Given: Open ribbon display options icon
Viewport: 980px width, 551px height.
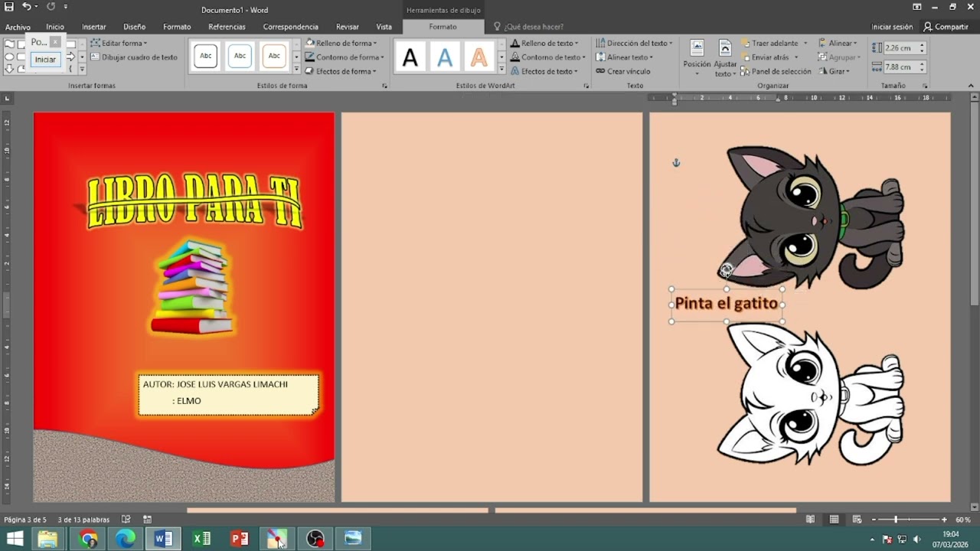Looking at the screenshot, I should tap(916, 7).
